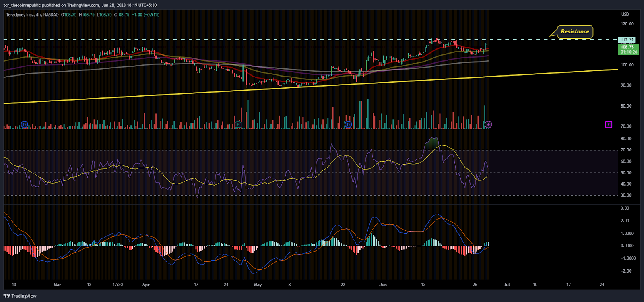Click the O108.75 open value
The image size is (644, 302).
coord(69,14)
